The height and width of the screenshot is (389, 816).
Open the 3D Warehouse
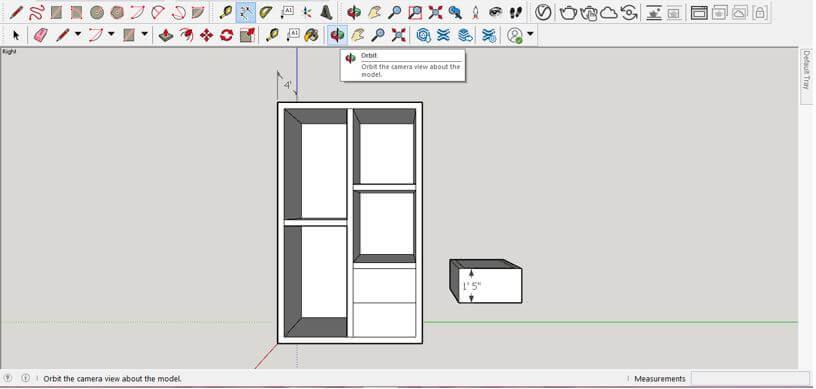click(423, 35)
